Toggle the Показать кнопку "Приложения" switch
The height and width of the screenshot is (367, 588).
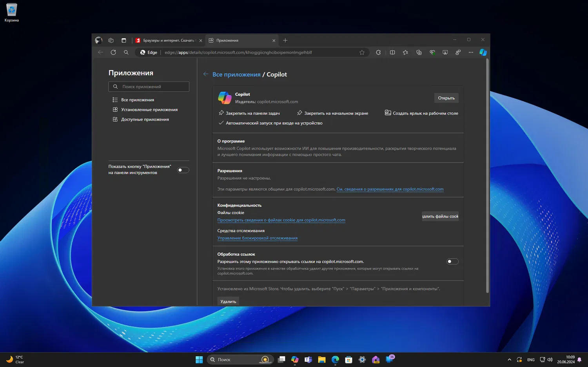[183, 170]
